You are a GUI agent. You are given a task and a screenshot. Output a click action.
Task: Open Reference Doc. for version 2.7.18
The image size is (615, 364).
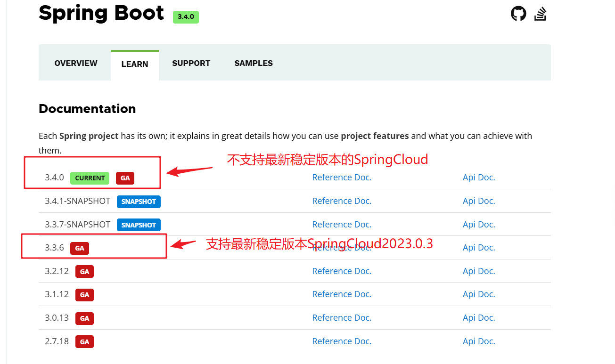342,341
